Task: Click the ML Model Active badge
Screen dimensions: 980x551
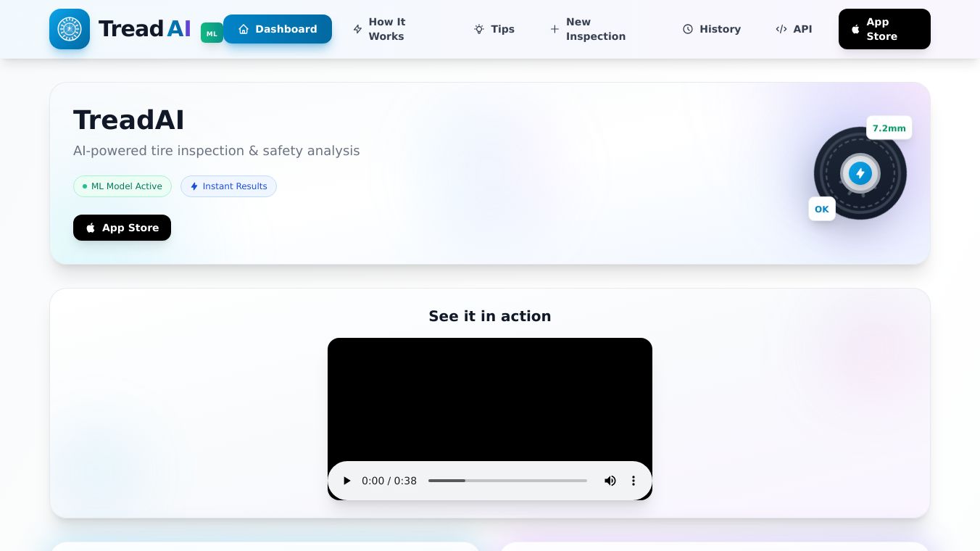Action: click(x=122, y=186)
